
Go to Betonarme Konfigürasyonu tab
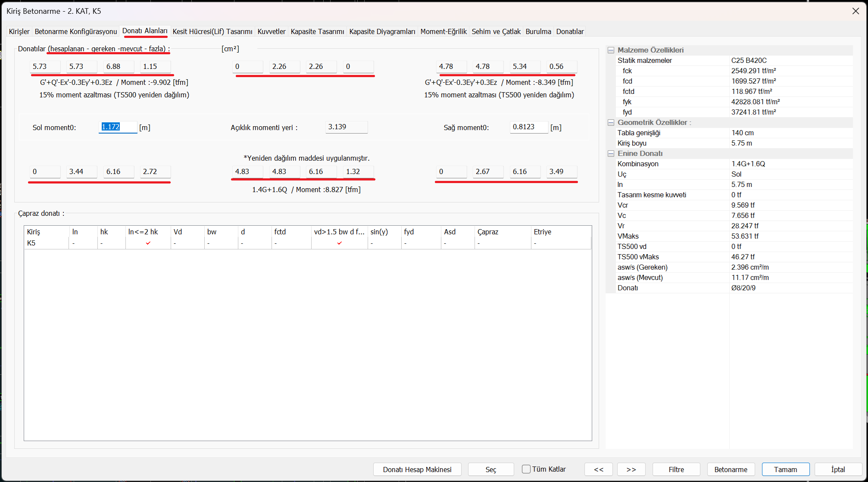76,31
